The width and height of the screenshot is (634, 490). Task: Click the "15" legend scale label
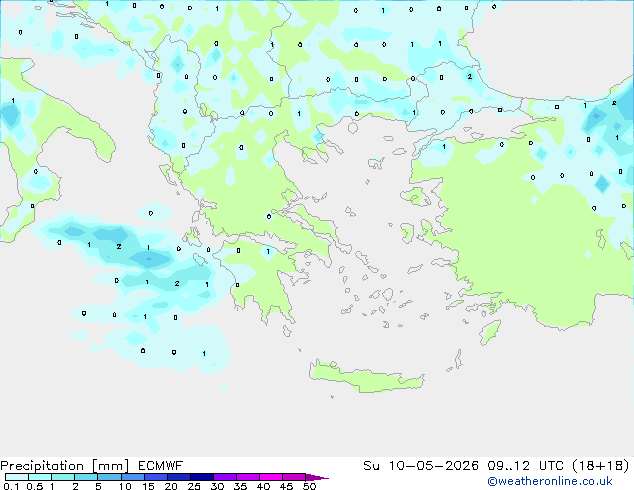point(148,486)
